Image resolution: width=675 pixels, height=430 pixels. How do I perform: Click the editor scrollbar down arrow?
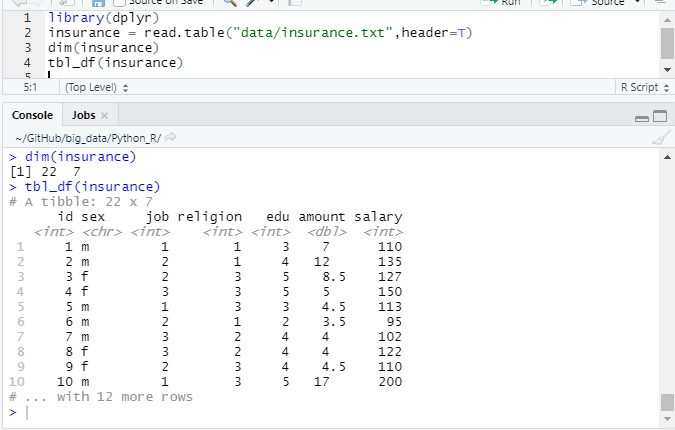667,70
